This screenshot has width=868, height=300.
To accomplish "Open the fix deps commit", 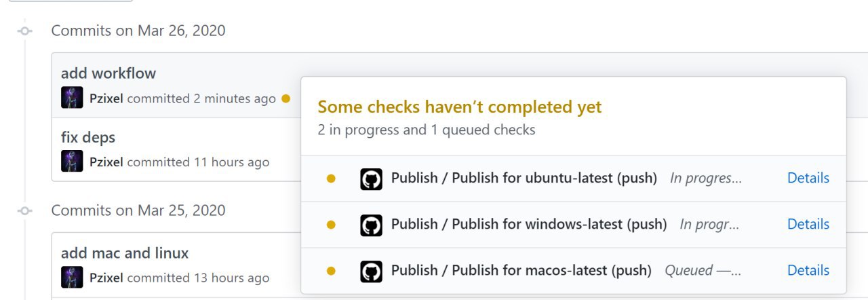I will 88,138.
